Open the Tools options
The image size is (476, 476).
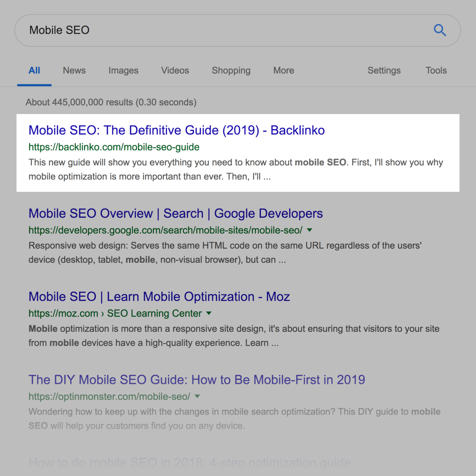(436, 70)
